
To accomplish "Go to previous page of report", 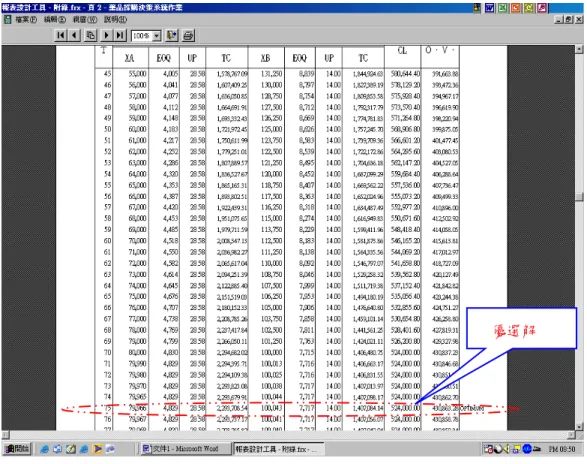I will click(x=74, y=36).
